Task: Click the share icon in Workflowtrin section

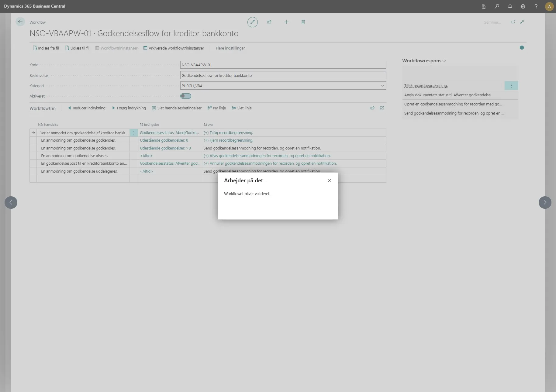Action: pos(372,108)
